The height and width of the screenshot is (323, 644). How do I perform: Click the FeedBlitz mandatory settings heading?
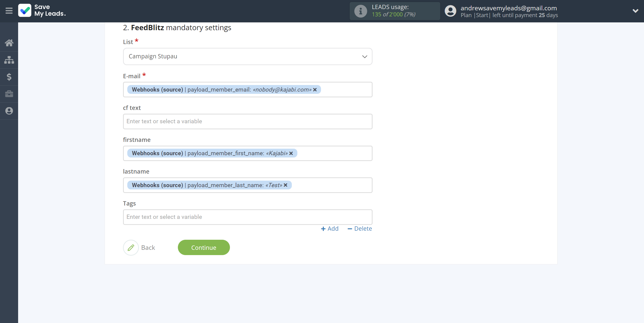click(177, 28)
